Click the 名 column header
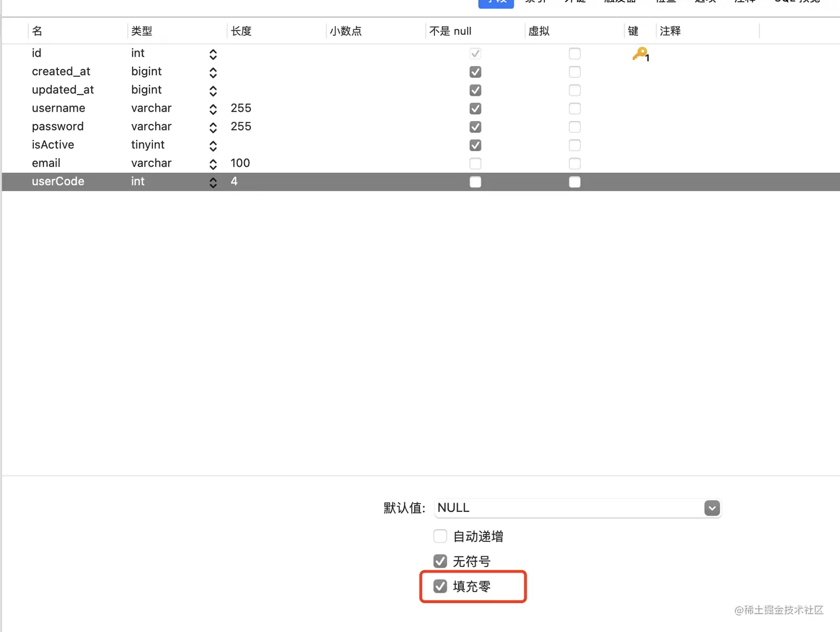 [37, 31]
